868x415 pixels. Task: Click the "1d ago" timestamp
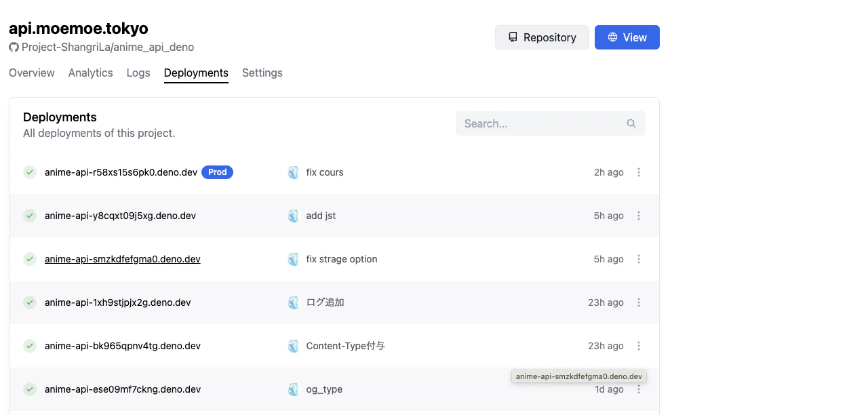[609, 389]
